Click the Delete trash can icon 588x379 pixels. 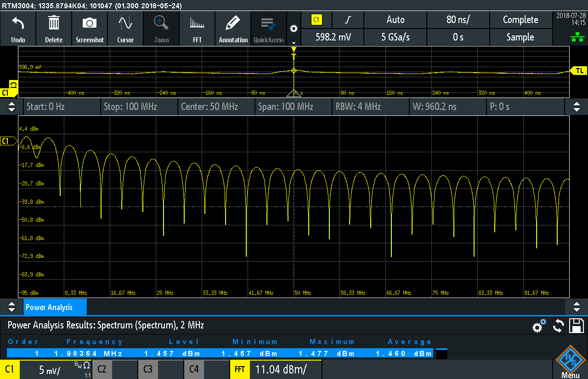point(54,23)
